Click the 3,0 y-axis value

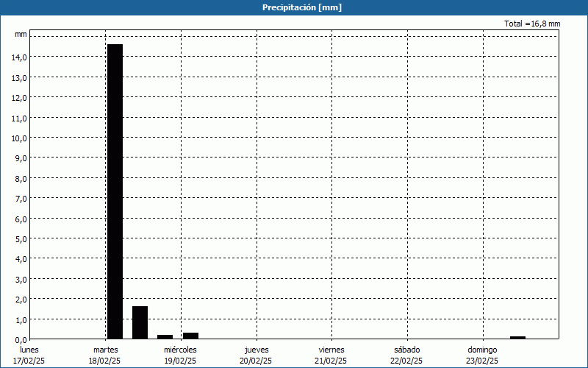21,280
